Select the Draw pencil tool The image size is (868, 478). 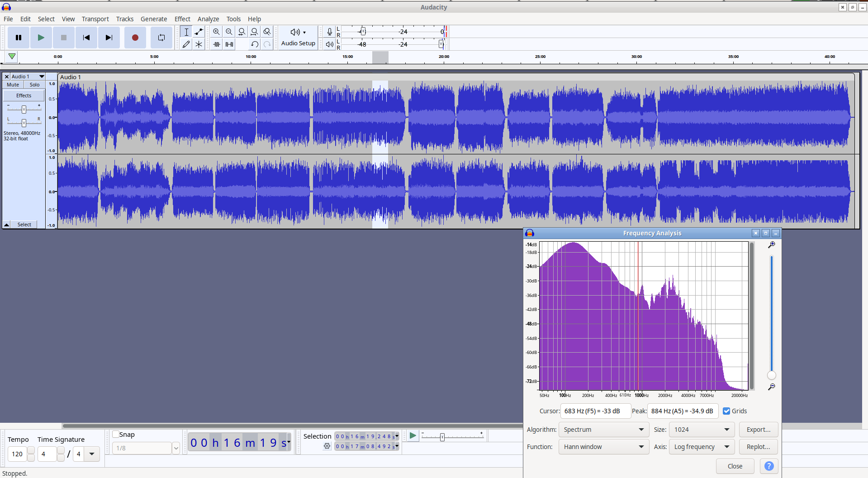tap(186, 44)
